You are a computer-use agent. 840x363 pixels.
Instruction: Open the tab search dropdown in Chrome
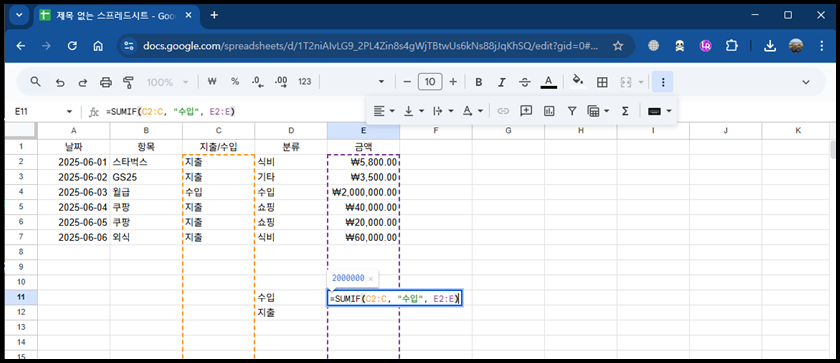[x=19, y=15]
